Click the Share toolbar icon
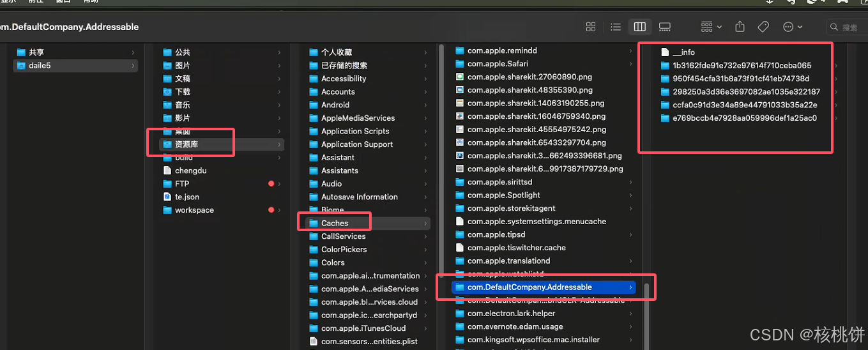 (x=740, y=27)
